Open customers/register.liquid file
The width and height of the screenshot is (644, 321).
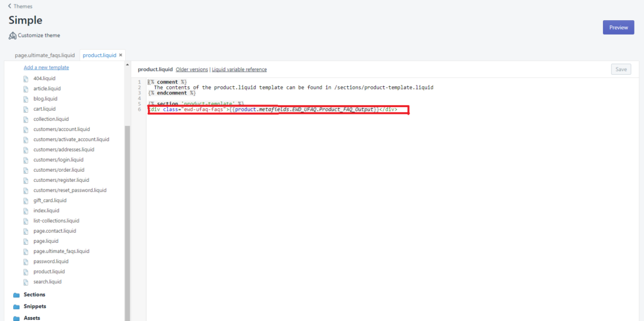tap(62, 180)
